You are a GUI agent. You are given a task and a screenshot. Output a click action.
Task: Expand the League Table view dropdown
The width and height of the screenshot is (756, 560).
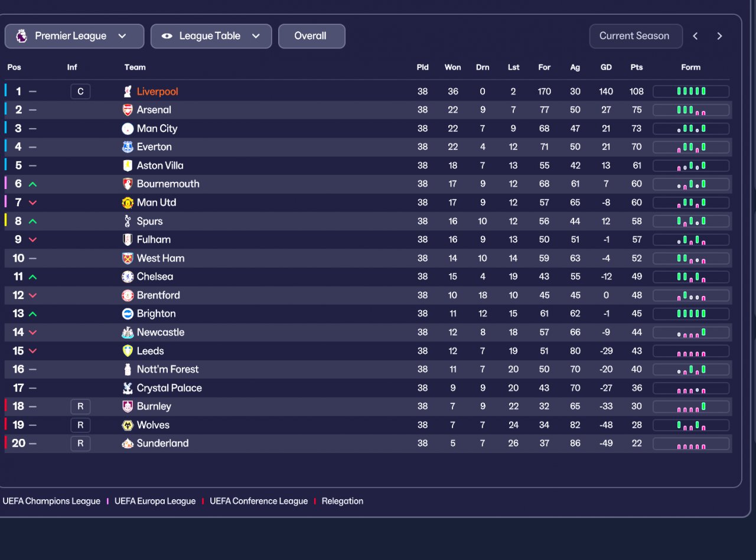[211, 36]
